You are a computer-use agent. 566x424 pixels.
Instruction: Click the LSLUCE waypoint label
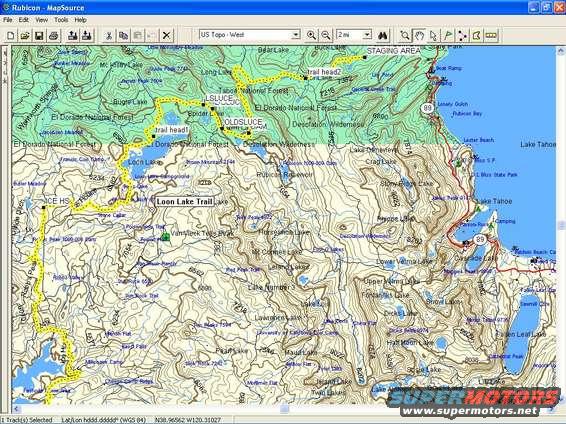(x=219, y=98)
